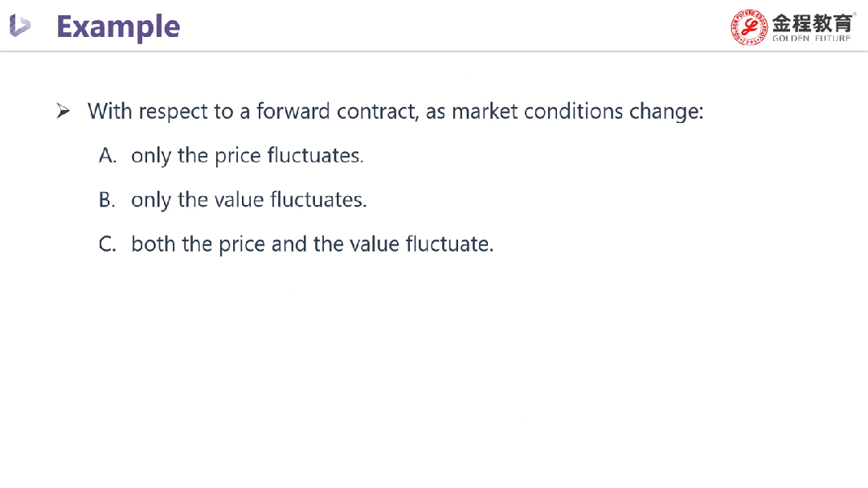
Task: Click the arrow bullet before the question
Action: click(x=63, y=111)
